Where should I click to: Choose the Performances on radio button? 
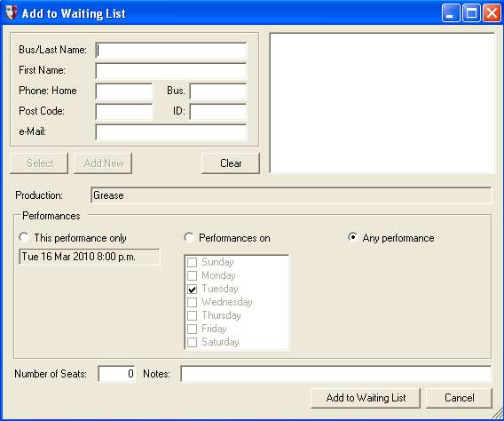[x=189, y=238]
